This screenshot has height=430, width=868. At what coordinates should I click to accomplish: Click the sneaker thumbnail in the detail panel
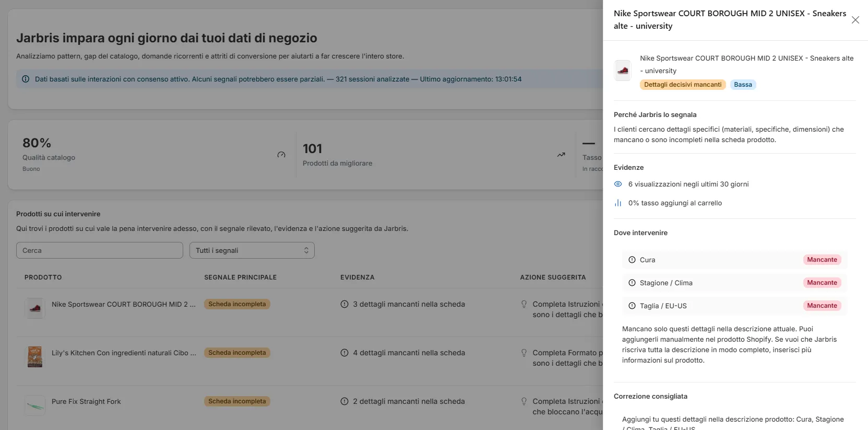(623, 71)
